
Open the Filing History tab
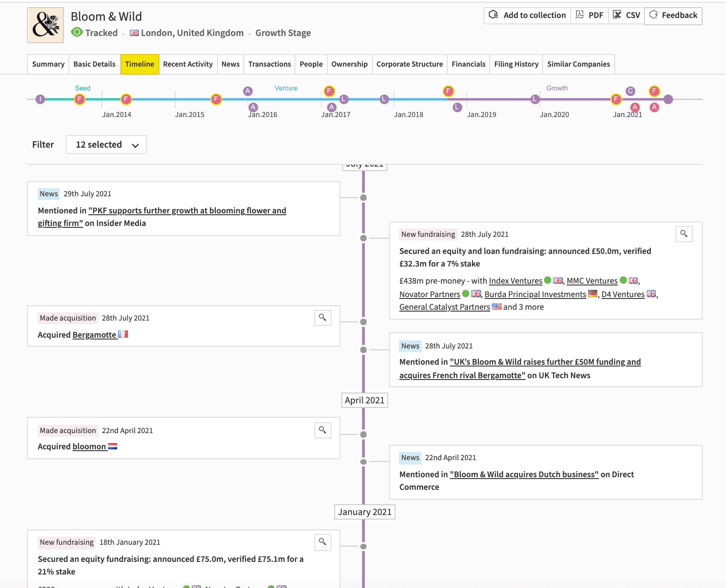click(x=516, y=64)
